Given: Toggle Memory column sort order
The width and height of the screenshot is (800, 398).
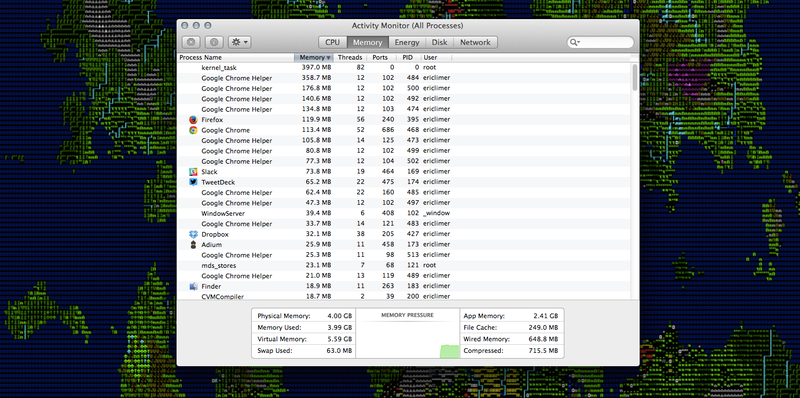Looking at the screenshot, I should pyautogui.click(x=314, y=58).
